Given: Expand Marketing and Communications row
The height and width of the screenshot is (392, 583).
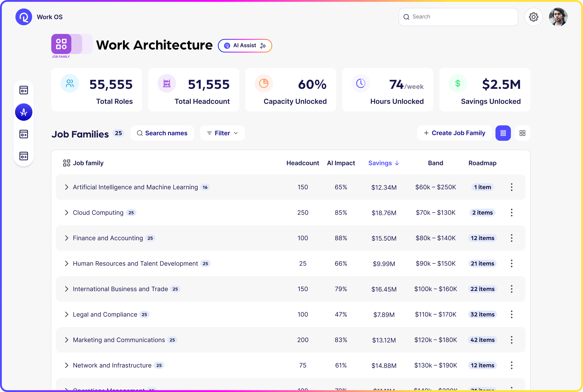Looking at the screenshot, I should point(67,340).
